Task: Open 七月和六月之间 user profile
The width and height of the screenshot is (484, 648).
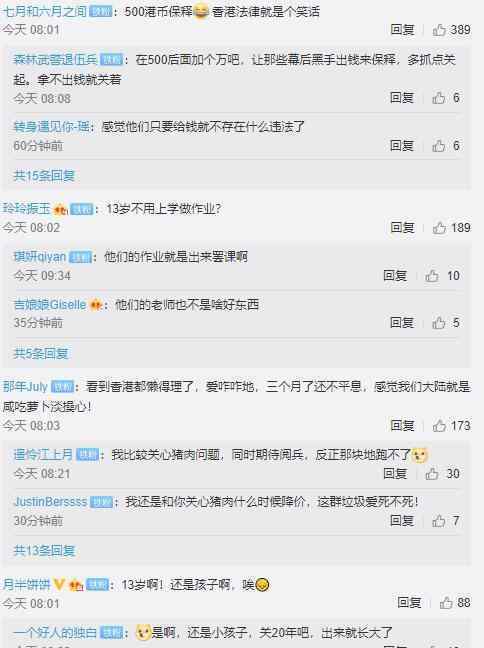Action: [45, 11]
